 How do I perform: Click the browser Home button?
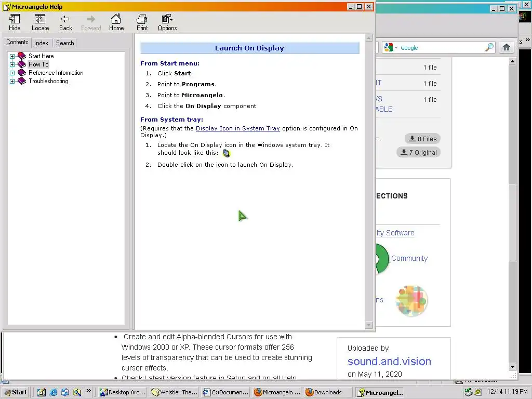tap(506, 47)
